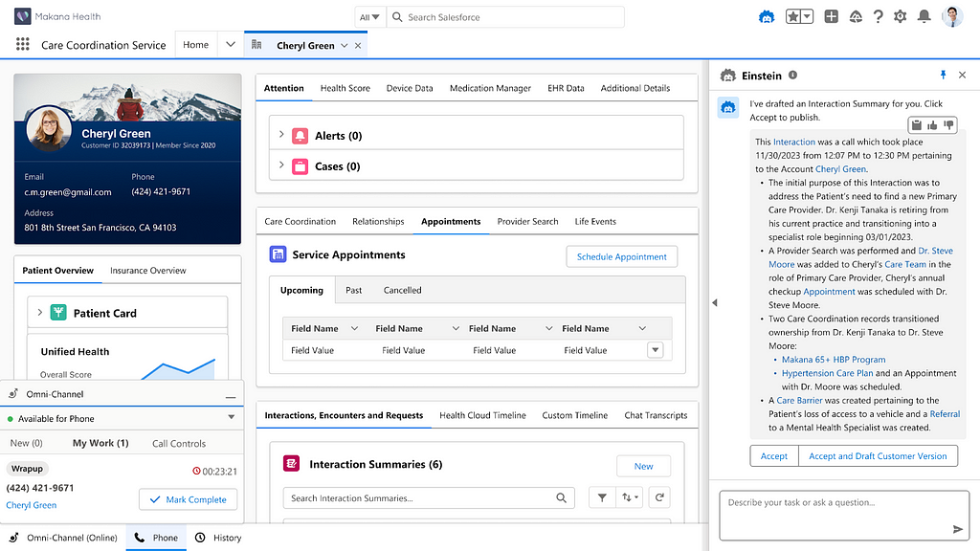Minimize the Omni-Channel widget
This screenshot has height=551, width=980.
pos(231,396)
